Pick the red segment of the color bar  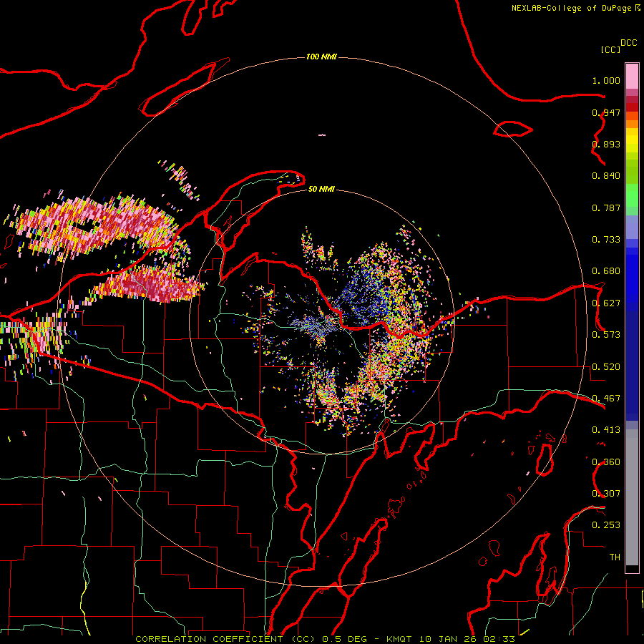click(632, 107)
